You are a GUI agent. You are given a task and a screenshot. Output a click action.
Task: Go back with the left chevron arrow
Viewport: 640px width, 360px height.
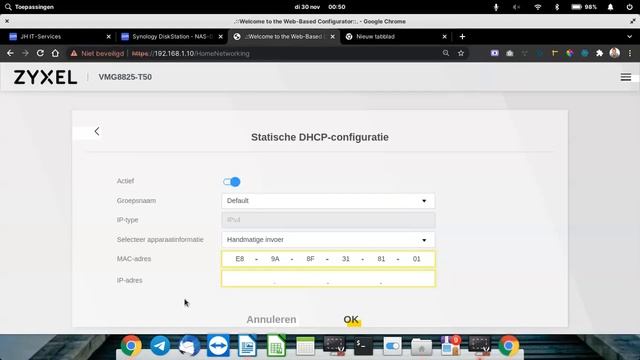[97, 131]
